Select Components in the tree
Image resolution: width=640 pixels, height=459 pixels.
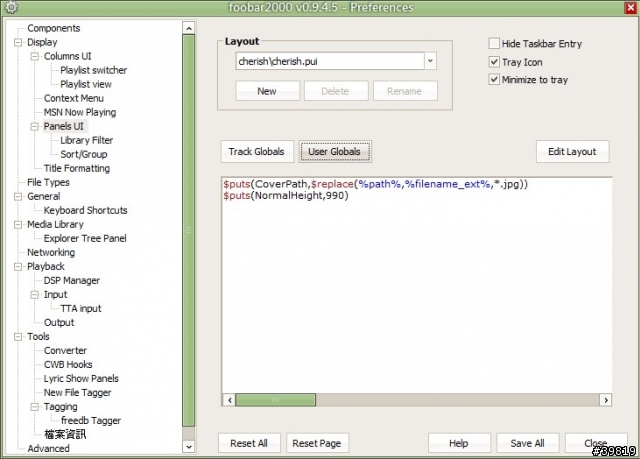pos(53,28)
